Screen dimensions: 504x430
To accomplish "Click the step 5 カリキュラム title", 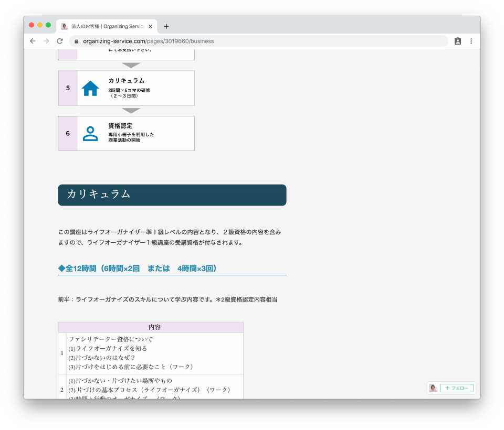I will 127,81.
